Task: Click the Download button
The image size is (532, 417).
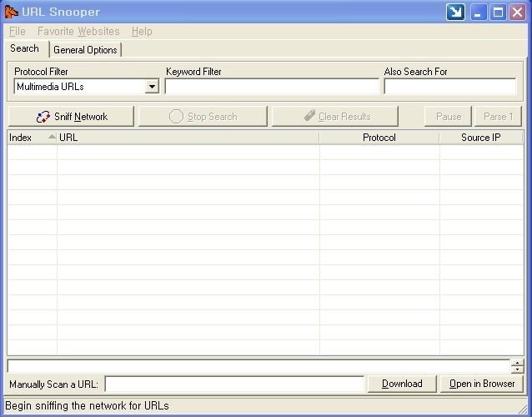Action: (x=402, y=384)
